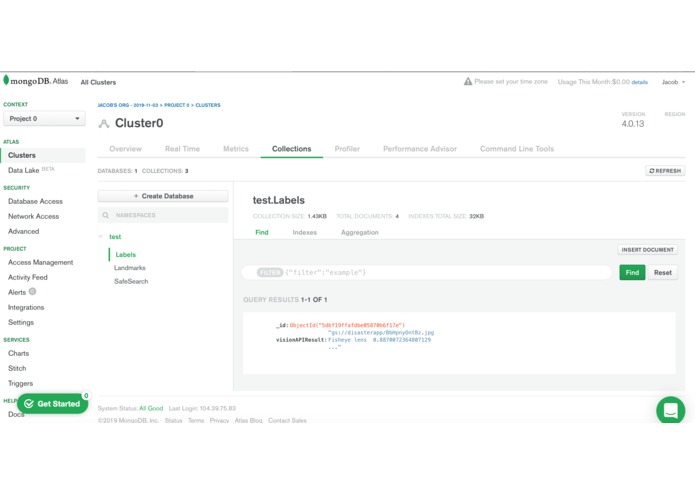This screenshot has height=494, width=695.
Task: Click the Create Database button
Action: [x=163, y=196]
